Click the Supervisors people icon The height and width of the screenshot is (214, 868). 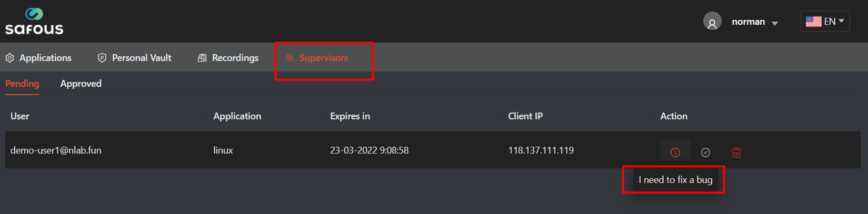point(290,58)
